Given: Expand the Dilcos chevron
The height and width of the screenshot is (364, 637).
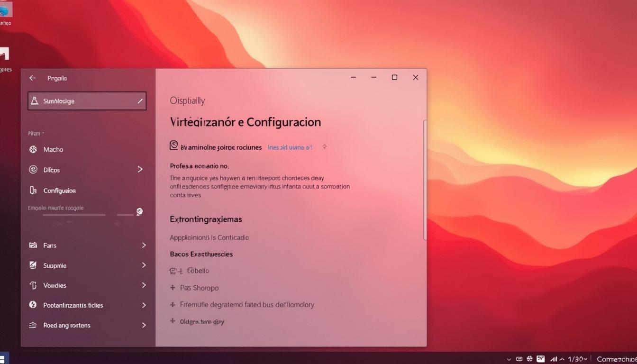Looking at the screenshot, I should pos(140,170).
